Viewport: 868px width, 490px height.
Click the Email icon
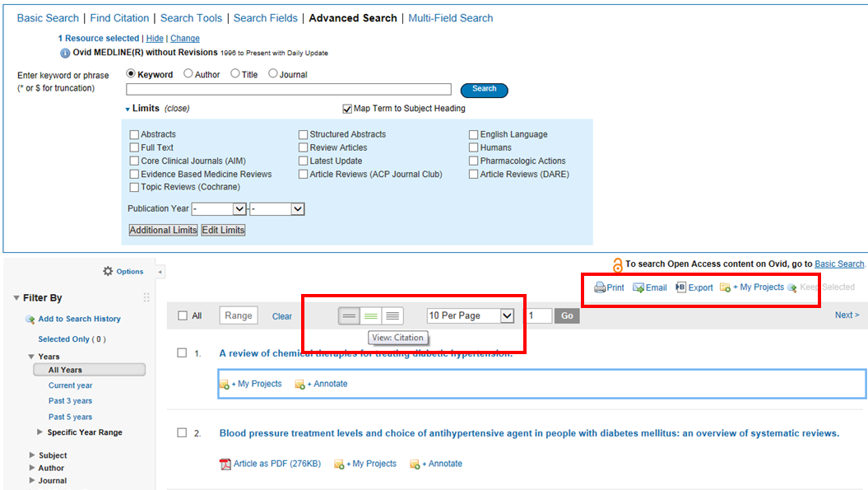point(638,287)
